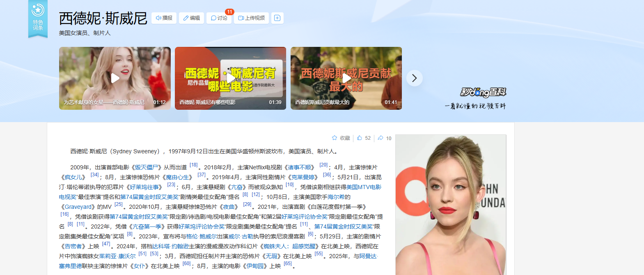Screen dimensions: 644x275
Task: Open citation reference [55]
Action: (x=319, y=254)
